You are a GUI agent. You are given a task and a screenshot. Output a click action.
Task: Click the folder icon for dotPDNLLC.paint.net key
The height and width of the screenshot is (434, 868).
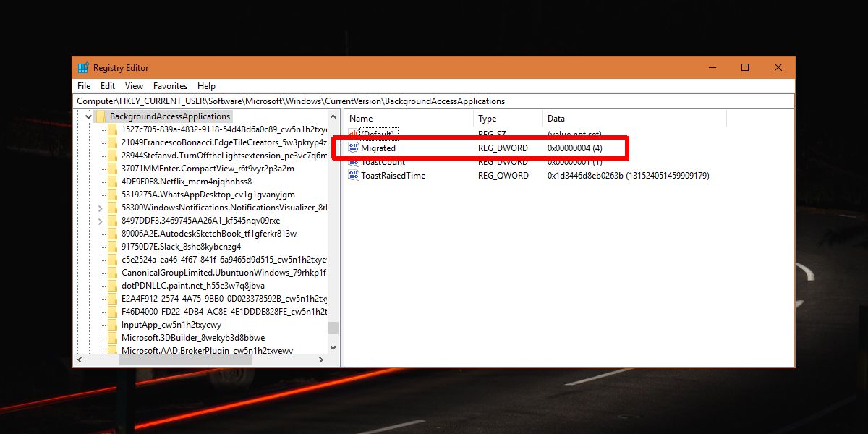112,285
